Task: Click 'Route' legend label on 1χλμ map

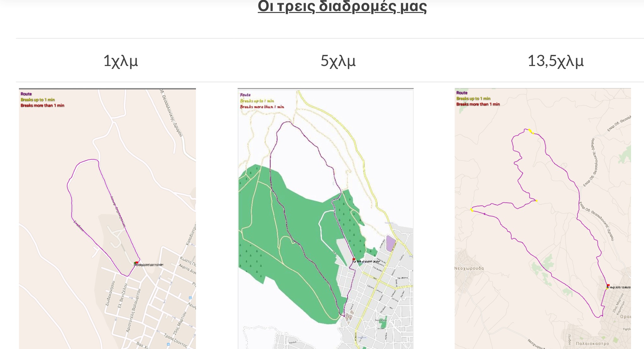Action: coord(26,94)
